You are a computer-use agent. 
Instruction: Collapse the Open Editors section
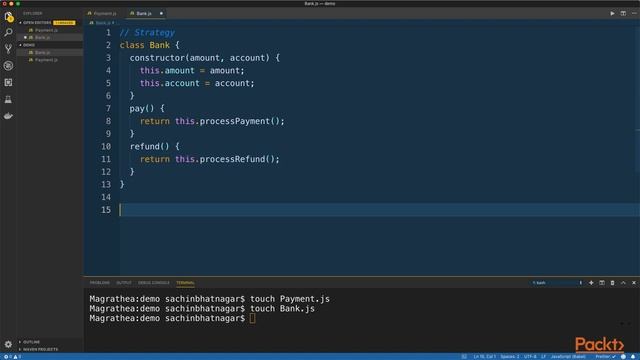click(x=37, y=22)
